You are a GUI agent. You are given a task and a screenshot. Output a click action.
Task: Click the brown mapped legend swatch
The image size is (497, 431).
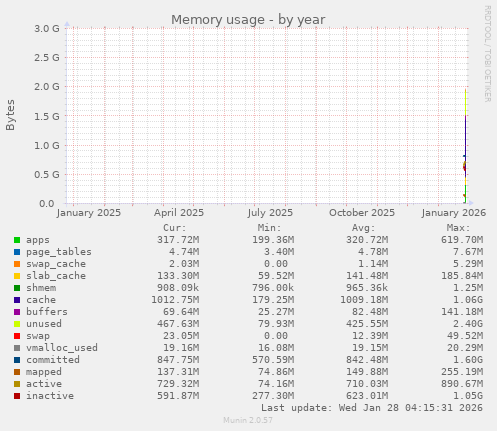pos(17,372)
